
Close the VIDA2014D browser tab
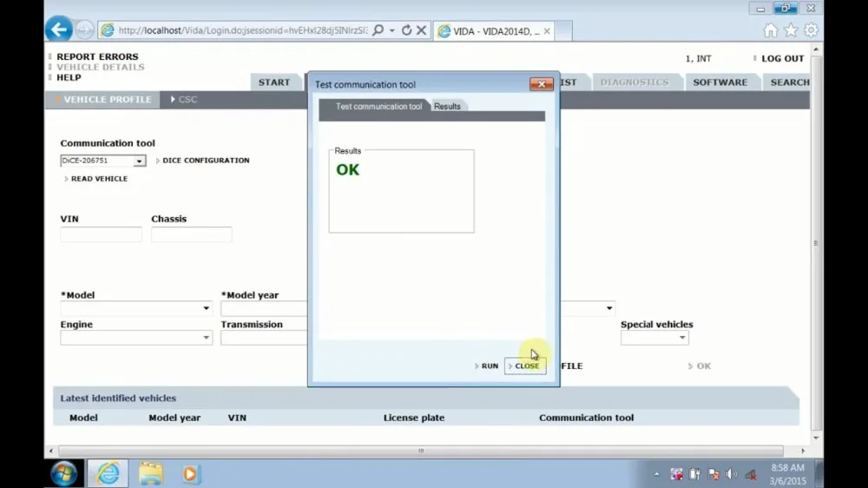pos(547,31)
